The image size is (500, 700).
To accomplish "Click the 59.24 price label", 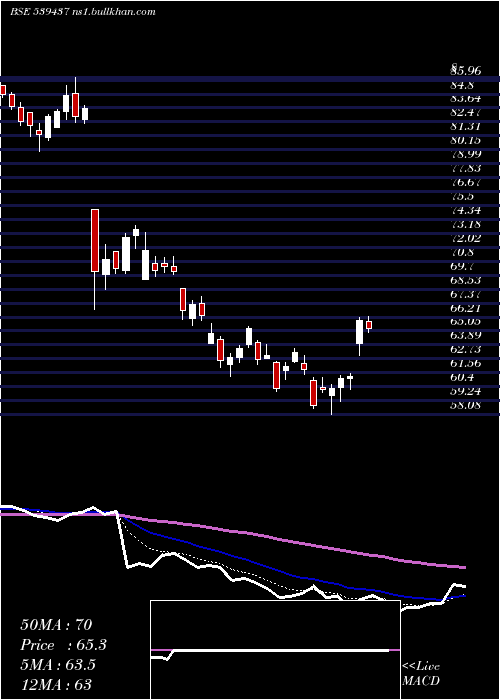I will click(466, 392).
